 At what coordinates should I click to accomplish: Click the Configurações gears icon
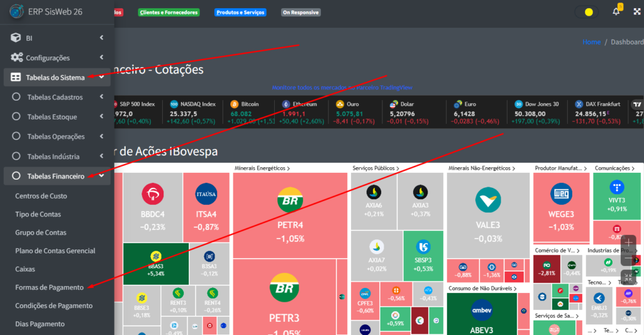tap(16, 58)
